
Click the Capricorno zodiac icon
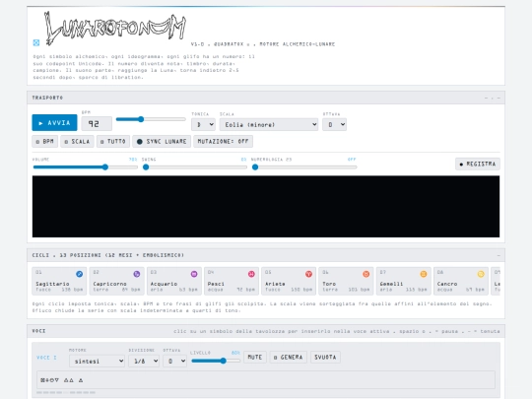[x=137, y=274]
